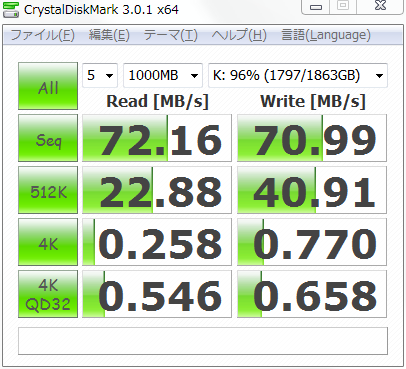The height and width of the screenshot is (369, 406).
Task: Open the テーマ(T) menu
Action: pyautogui.click(x=170, y=35)
